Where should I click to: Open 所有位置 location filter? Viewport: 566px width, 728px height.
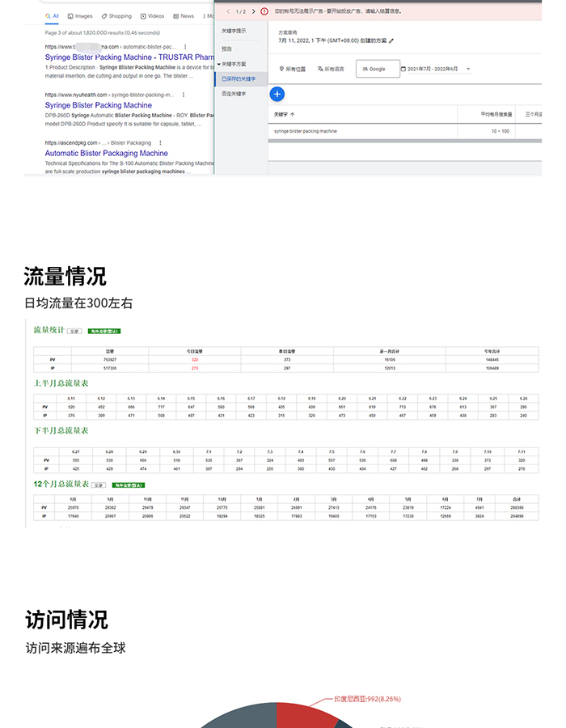click(x=292, y=69)
